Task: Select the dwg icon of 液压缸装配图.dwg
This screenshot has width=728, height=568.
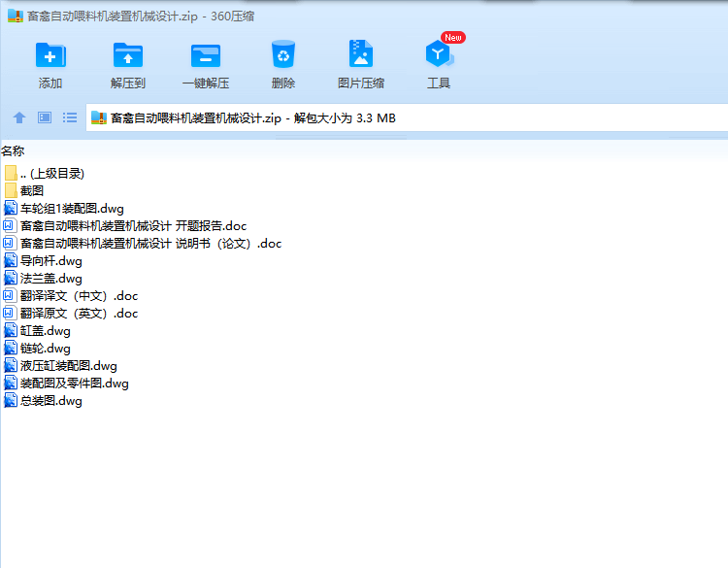Action: (11, 365)
